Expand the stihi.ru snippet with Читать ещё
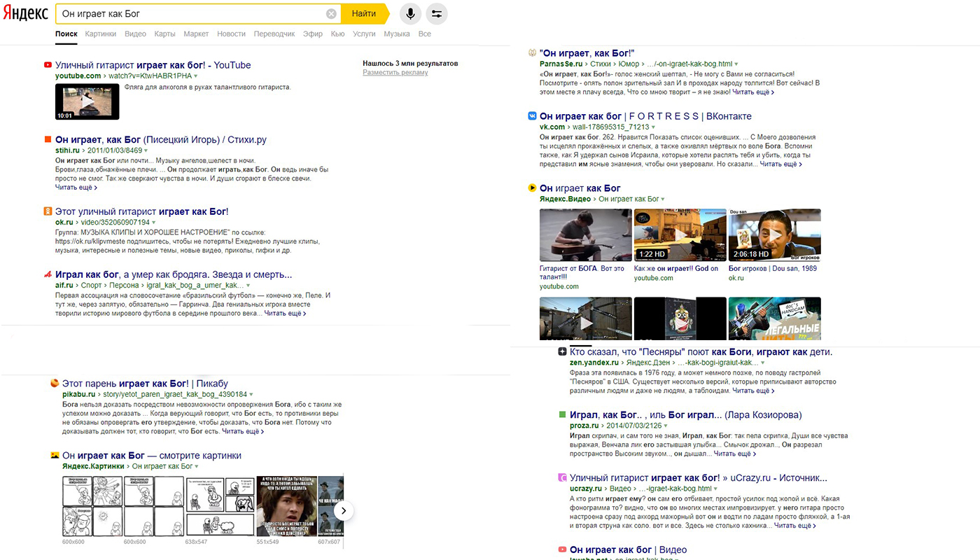Image resolution: width=980 pixels, height=560 pixels. point(76,188)
